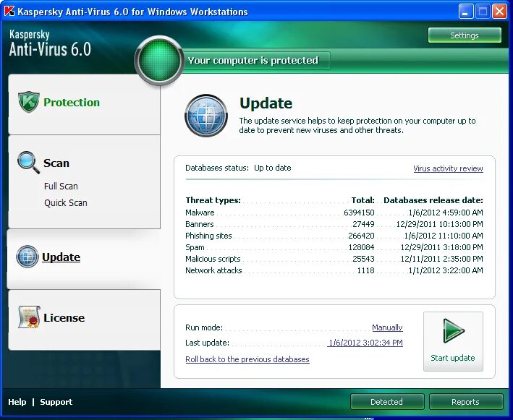Select Full Scan under Scan

point(61,186)
